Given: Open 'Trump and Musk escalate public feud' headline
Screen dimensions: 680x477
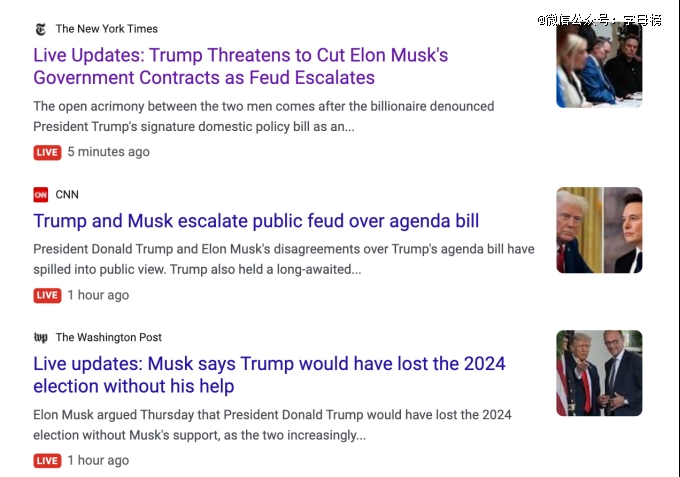Looking at the screenshot, I should pos(256,221).
